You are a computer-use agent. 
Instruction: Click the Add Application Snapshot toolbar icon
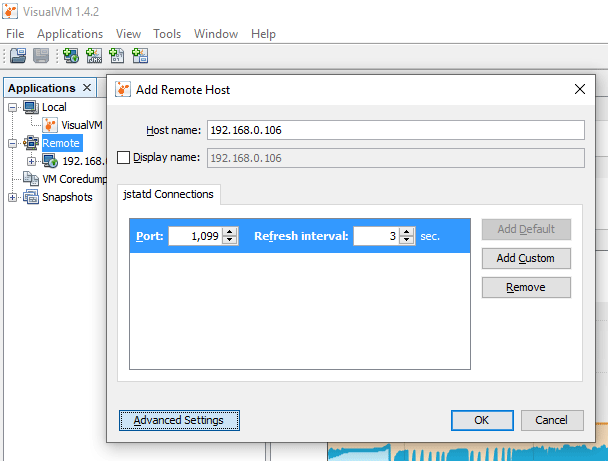pyautogui.click(x=140, y=55)
